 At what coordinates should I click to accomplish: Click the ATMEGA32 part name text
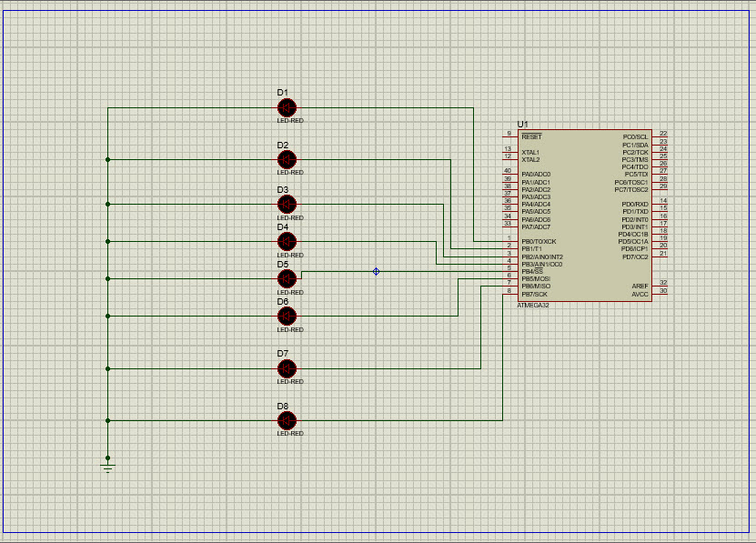533,306
